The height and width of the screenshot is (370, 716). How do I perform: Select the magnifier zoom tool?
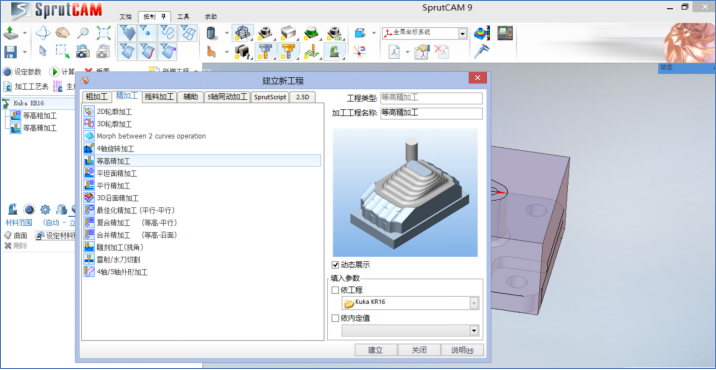(x=83, y=33)
